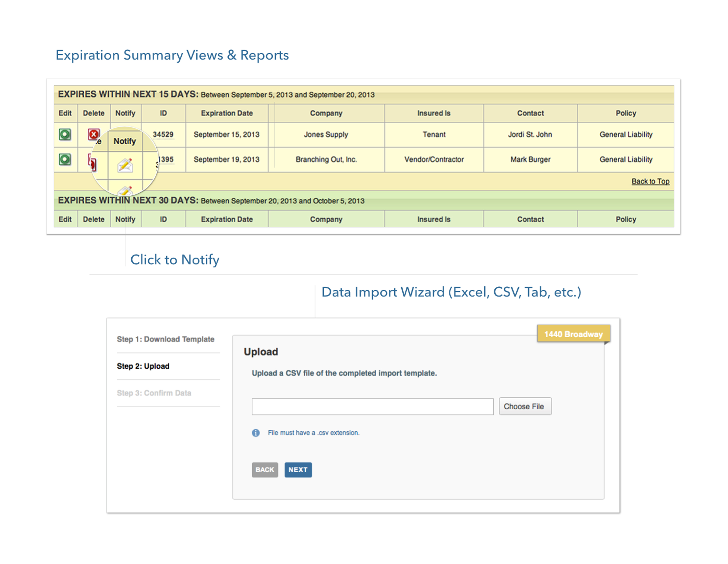Select Step 2: Upload step
The width and height of the screenshot is (728, 564).
point(143,366)
